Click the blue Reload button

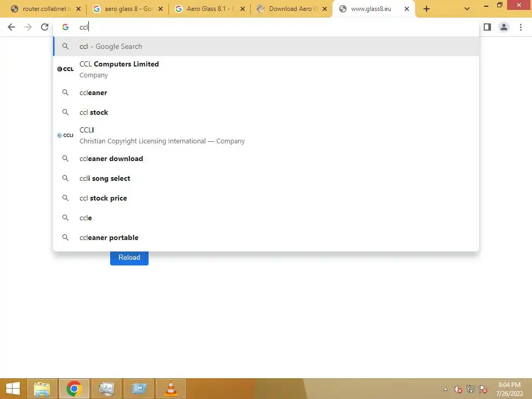[129, 258]
